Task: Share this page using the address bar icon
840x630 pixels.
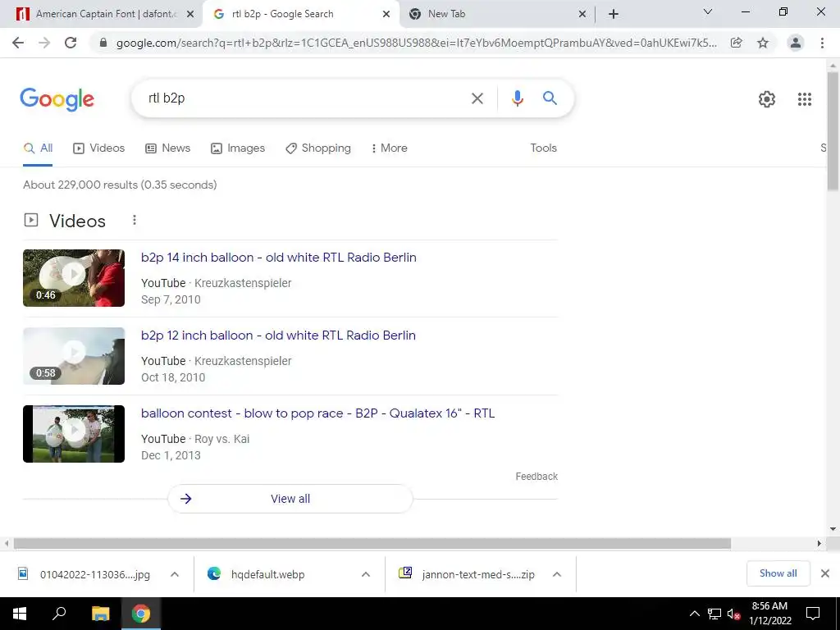Action: click(737, 43)
